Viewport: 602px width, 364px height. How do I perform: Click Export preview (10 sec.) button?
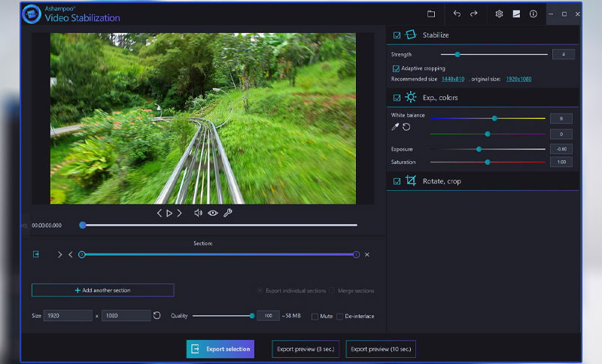[x=381, y=349]
